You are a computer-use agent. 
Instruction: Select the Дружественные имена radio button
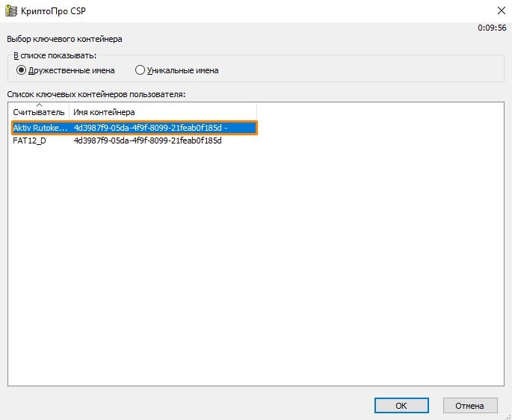pos(21,70)
